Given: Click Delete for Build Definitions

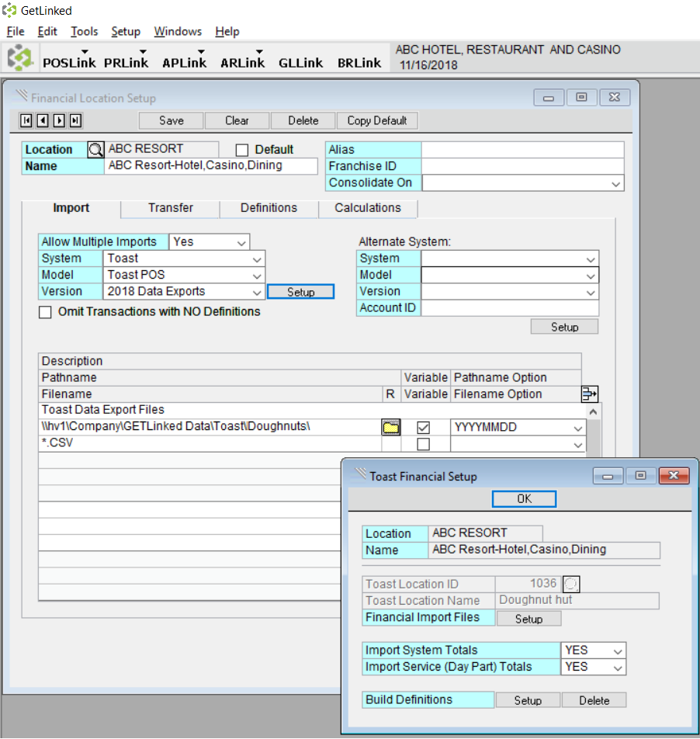Looking at the screenshot, I should [x=594, y=700].
